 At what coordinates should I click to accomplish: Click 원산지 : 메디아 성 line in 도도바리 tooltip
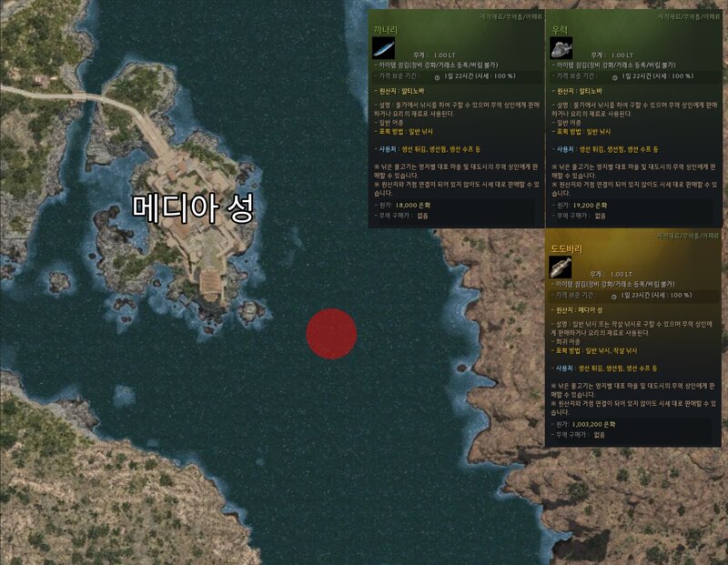(576, 310)
